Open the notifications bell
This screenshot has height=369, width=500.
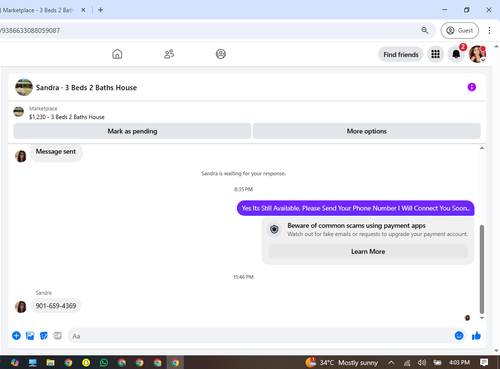pyautogui.click(x=456, y=54)
